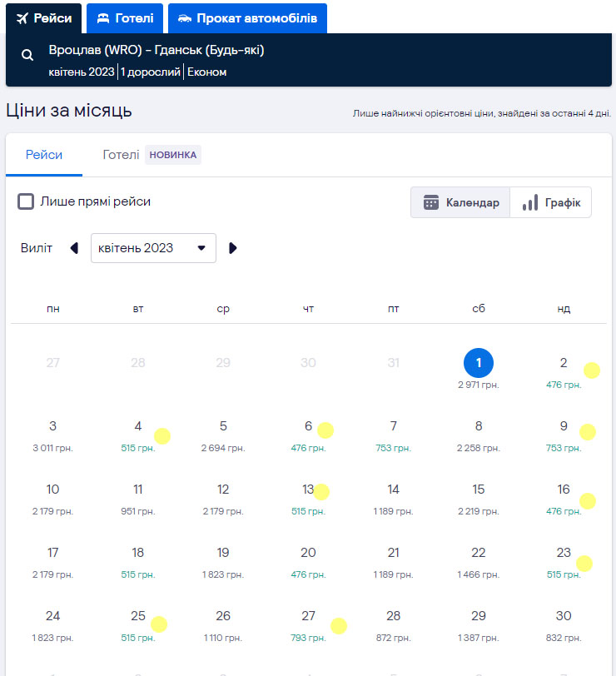Click the search magnifier icon
The image size is (616, 676).
click(27, 55)
